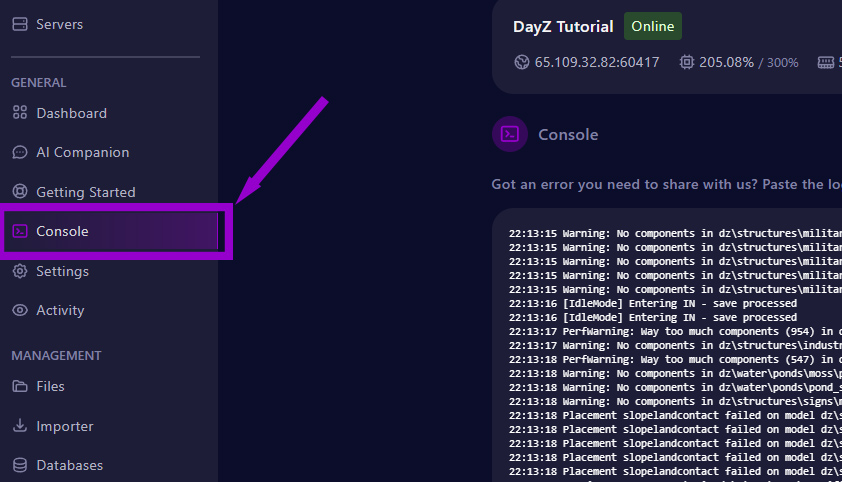The width and height of the screenshot is (842, 482).
Task: Click the CPU chip icon beside 205.08%
Action: (x=686, y=62)
